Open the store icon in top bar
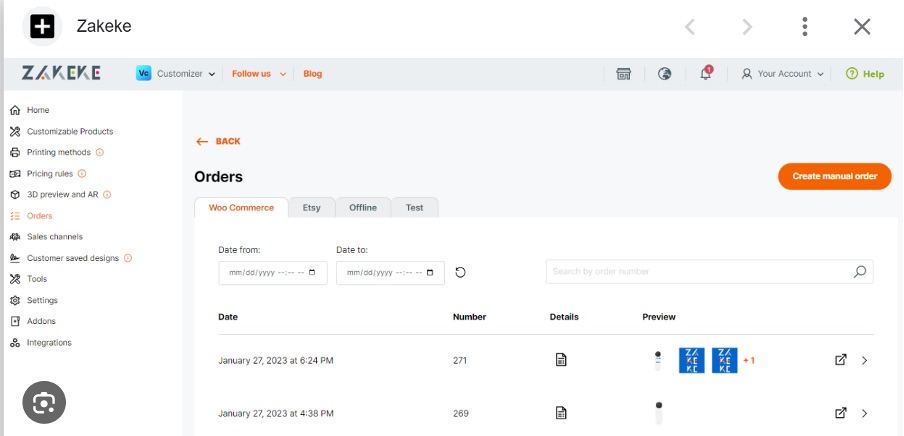 click(624, 74)
